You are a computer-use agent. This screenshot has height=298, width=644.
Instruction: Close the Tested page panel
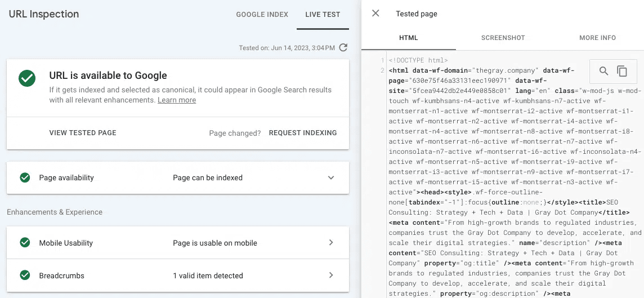pos(375,14)
